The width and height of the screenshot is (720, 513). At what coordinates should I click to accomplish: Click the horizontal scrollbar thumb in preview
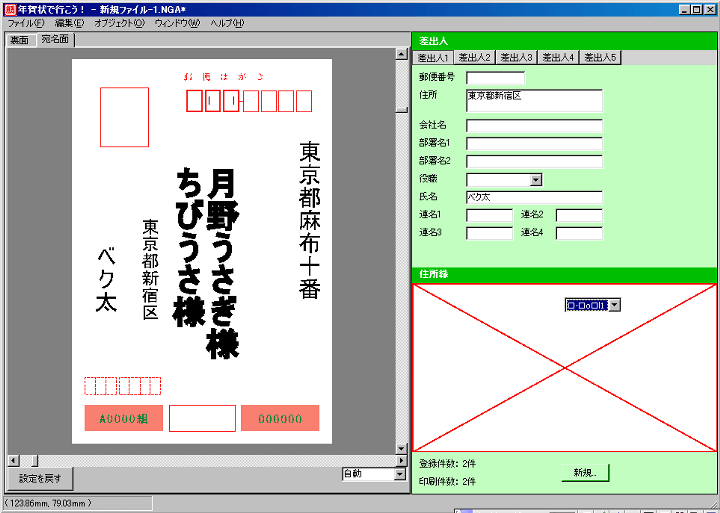(35, 460)
